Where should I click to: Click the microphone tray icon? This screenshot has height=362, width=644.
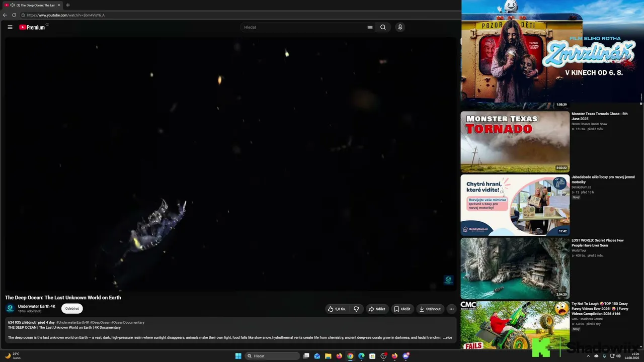(x=604, y=356)
